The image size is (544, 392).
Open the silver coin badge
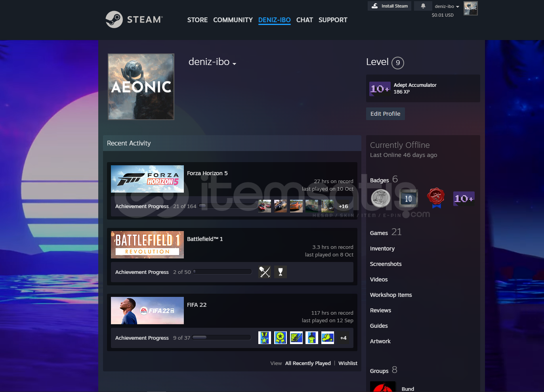[x=380, y=198]
